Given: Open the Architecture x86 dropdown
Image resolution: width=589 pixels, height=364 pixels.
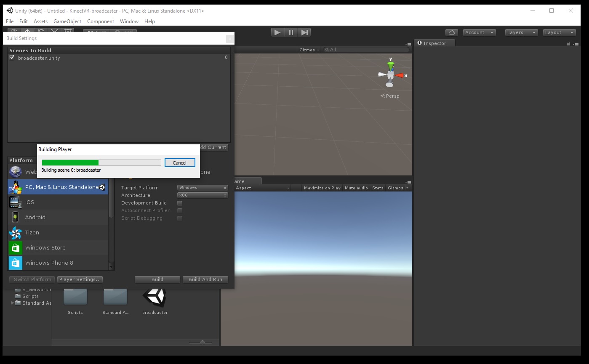Looking at the screenshot, I should pyautogui.click(x=203, y=195).
